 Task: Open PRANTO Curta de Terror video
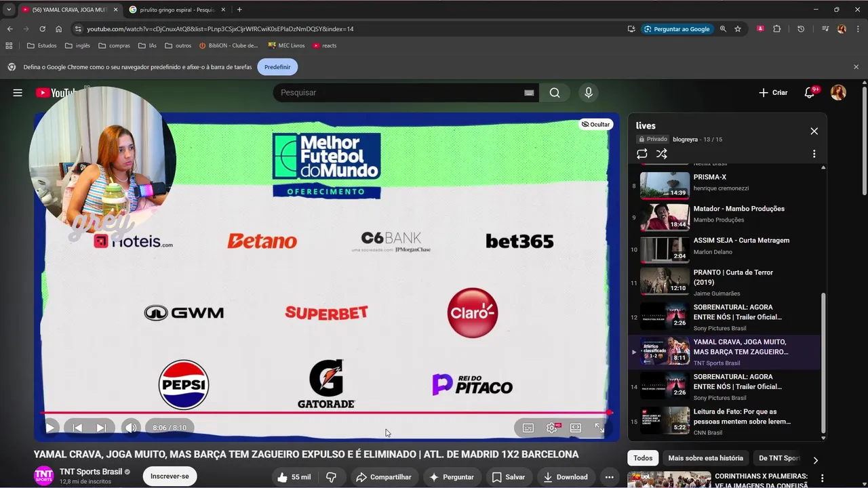click(x=724, y=282)
